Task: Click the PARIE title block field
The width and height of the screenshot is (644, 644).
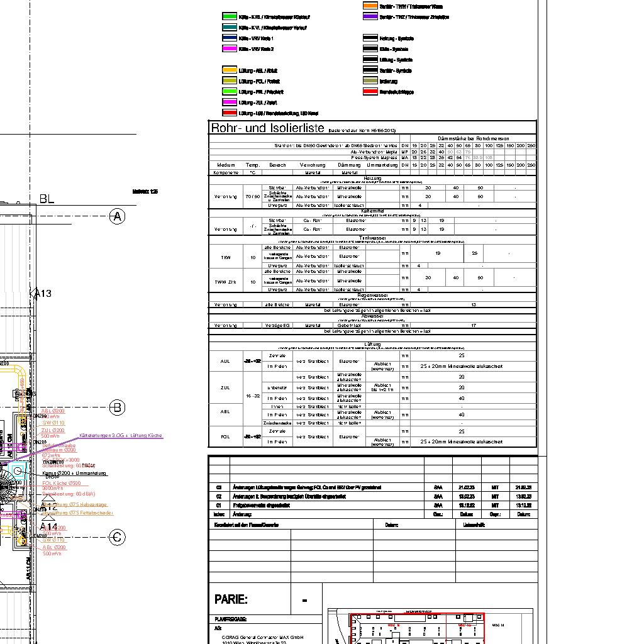Action: tap(231, 600)
